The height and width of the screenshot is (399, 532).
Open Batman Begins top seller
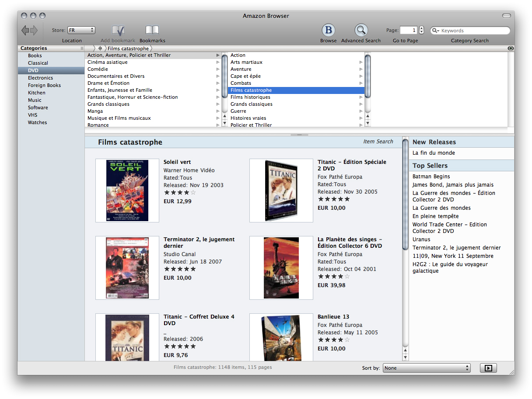click(x=431, y=177)
